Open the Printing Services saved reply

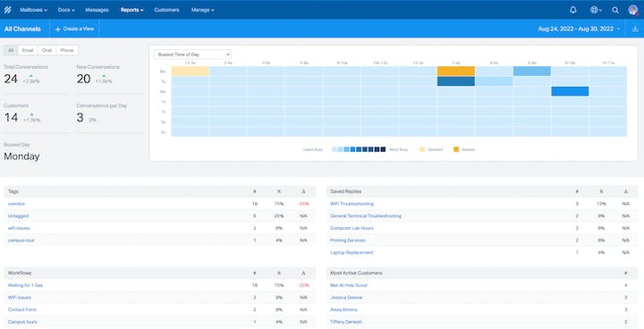[x=348, y=240]
